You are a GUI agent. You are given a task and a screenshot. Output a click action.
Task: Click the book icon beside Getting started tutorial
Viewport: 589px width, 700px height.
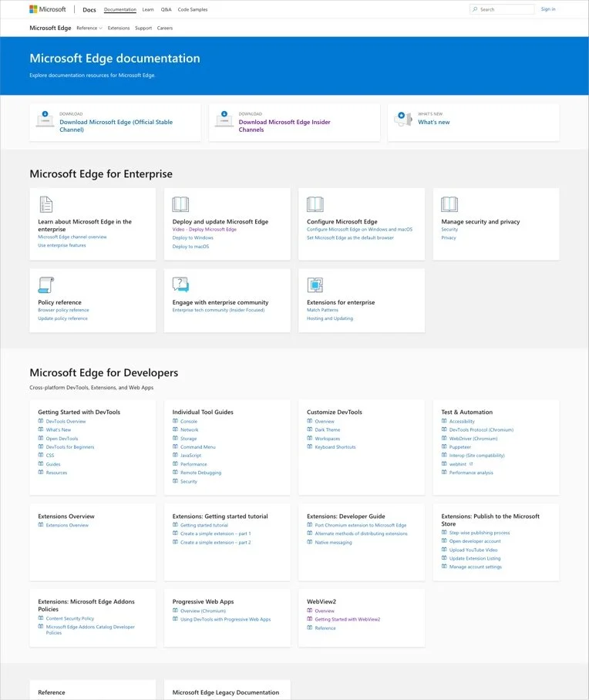[x=175, y=525]
